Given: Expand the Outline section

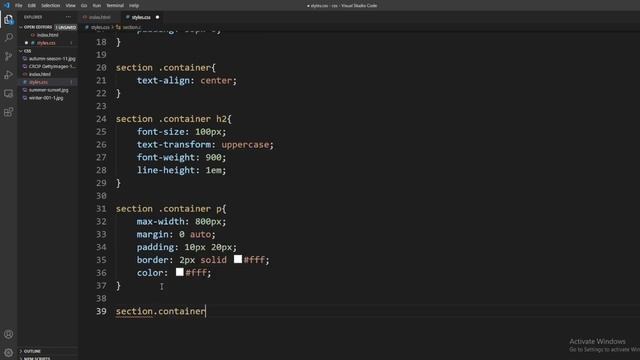Looking at the screenshot, I should tap(32, 351).
